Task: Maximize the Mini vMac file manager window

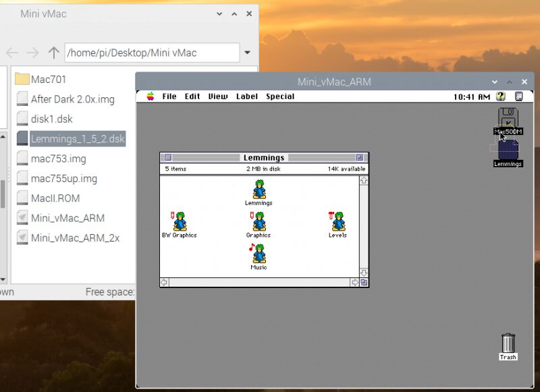Action: click(234, 13)
